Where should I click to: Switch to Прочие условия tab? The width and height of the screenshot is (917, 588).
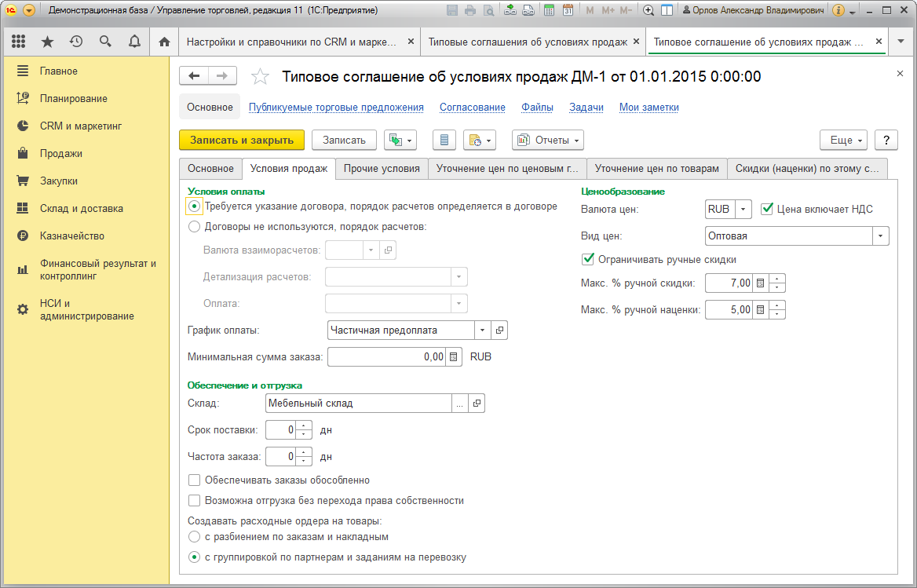(382, 168)
